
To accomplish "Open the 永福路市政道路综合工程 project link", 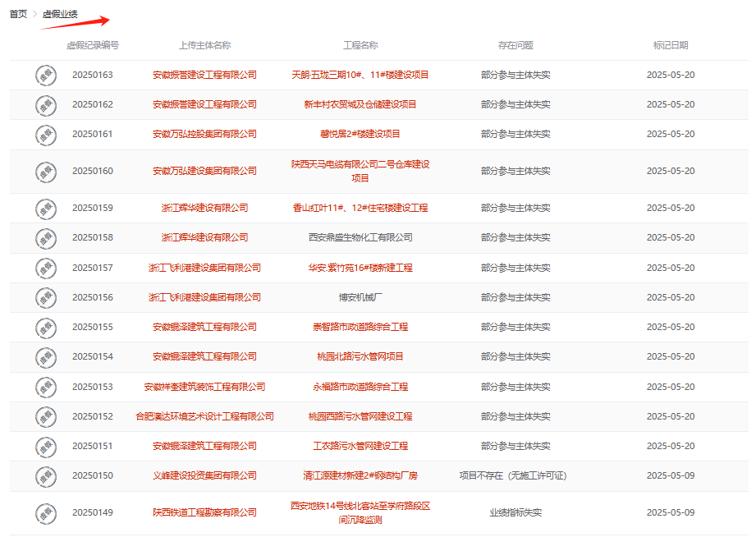I will click(x=360, y=387).
